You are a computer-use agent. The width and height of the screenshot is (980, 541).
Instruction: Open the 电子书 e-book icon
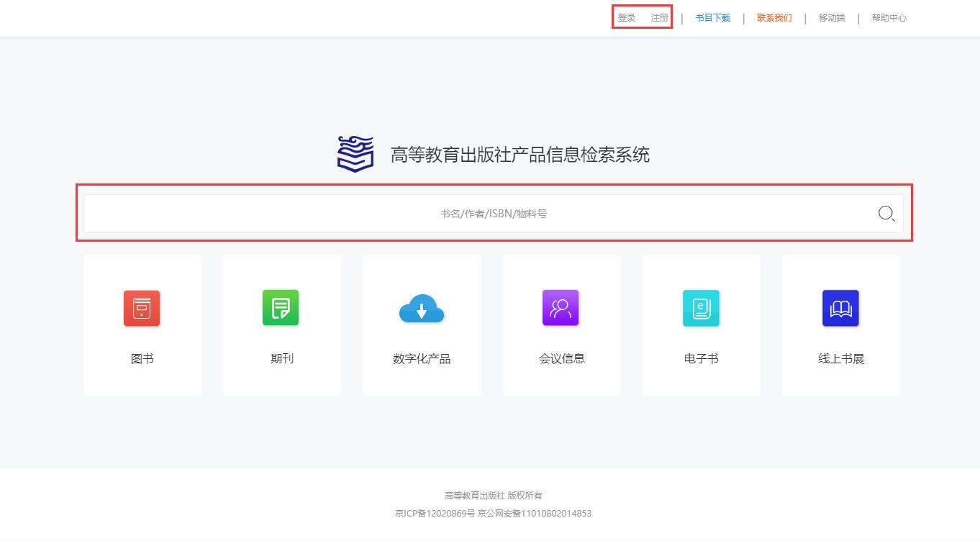click(701, 308)
